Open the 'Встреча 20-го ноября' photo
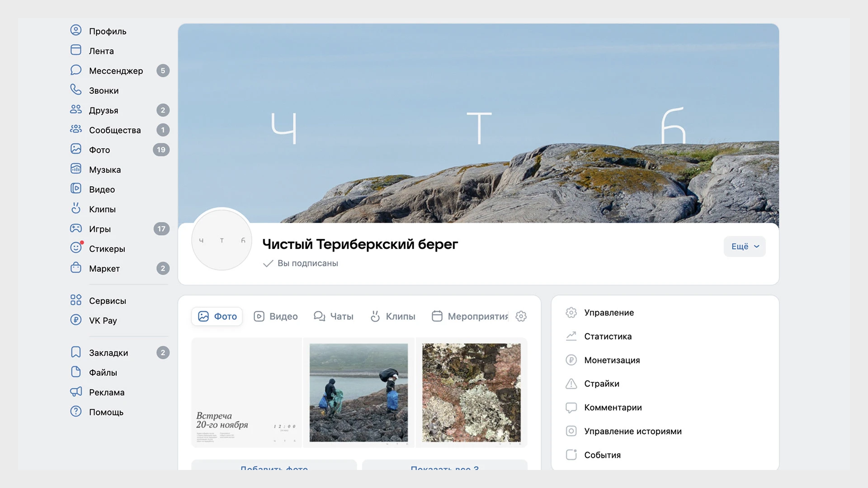This screenshot has height=488, width=868. click(x=246, y=393)
